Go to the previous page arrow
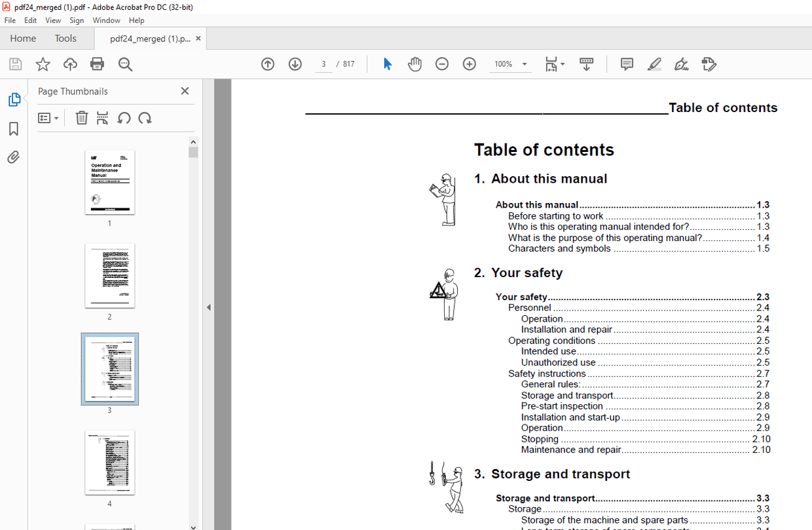 [x=268, y=64]
